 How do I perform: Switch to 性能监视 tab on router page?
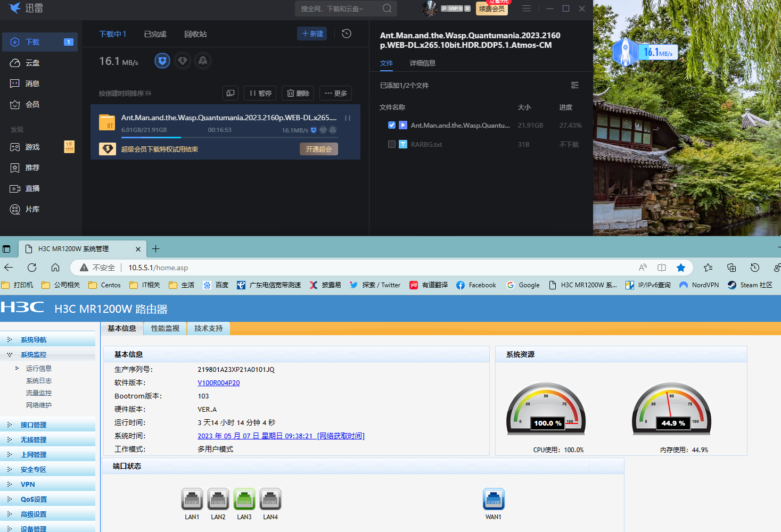165,328
